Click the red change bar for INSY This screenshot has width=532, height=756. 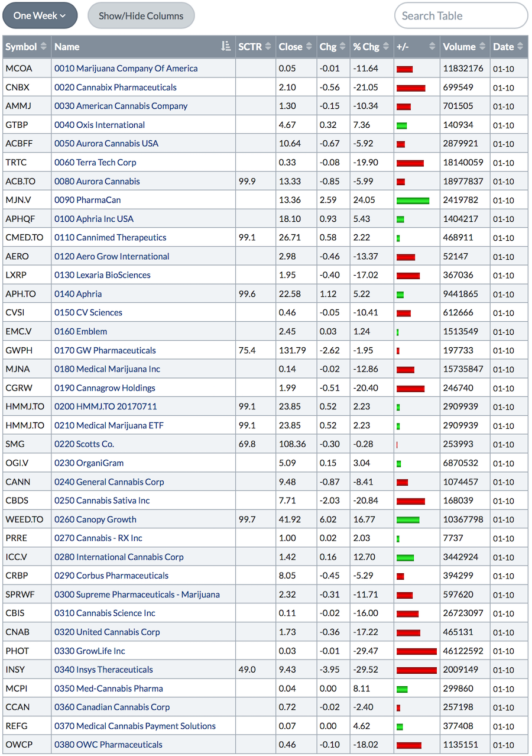417,670
